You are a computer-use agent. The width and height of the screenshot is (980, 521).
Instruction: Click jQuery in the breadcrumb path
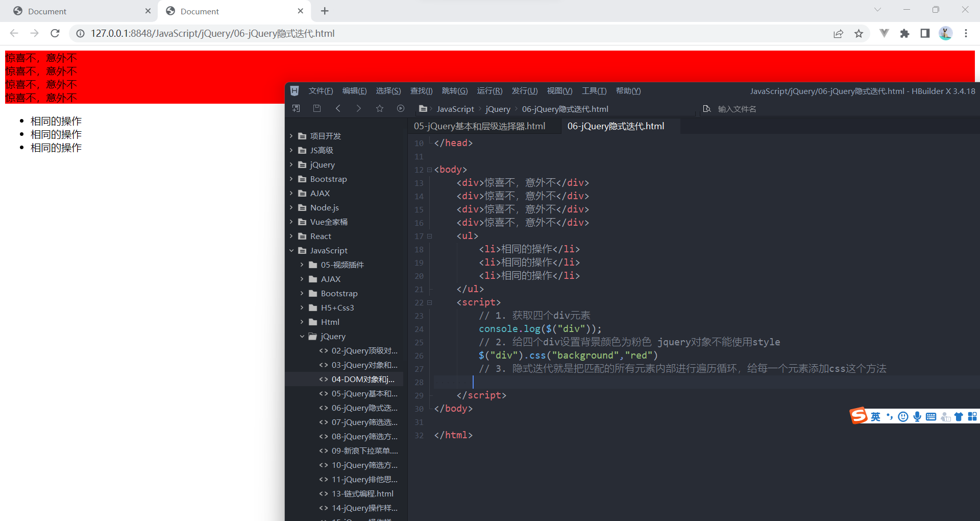[498, 109]
